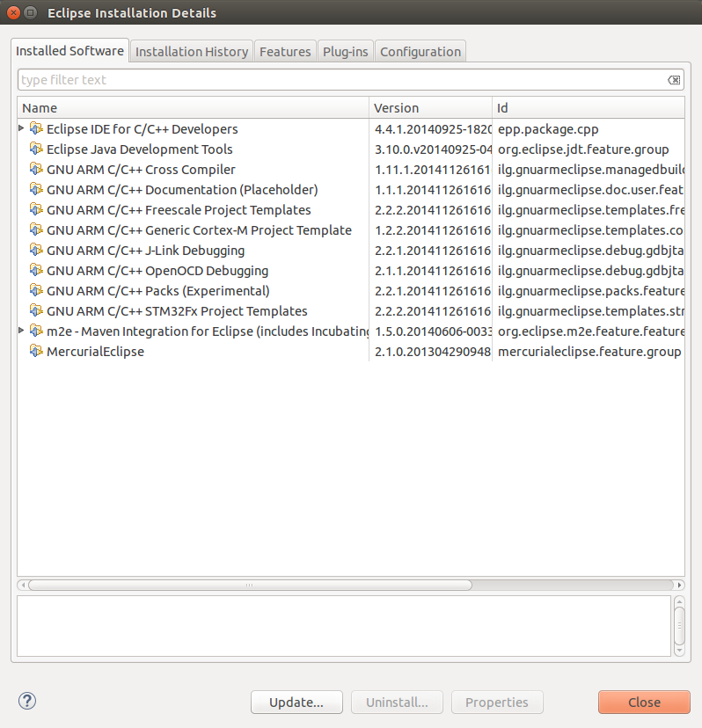Viewport: 702px width, 728px height.
Task: Expand the m2e Maven Integration node
Action: tap(21, 330)
